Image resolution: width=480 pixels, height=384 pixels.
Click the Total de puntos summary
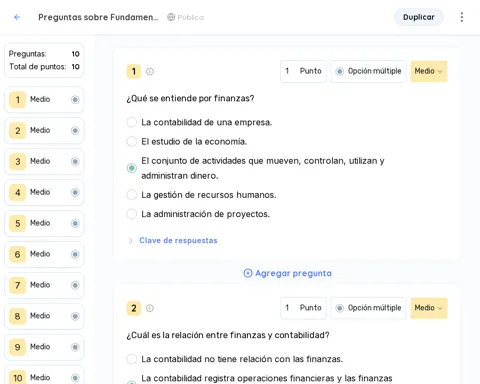pyautogui.click(x=44, y=67)
